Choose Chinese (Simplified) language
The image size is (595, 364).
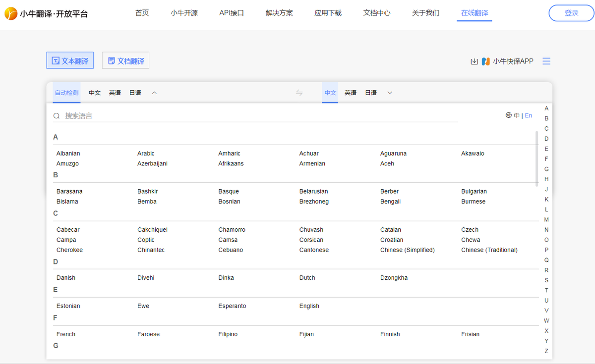tap(408, 250)
